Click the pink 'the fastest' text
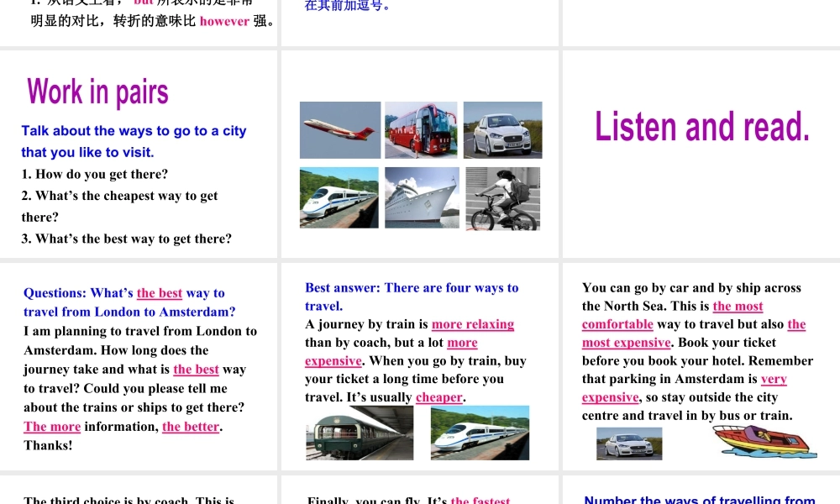 click(480, 500)
